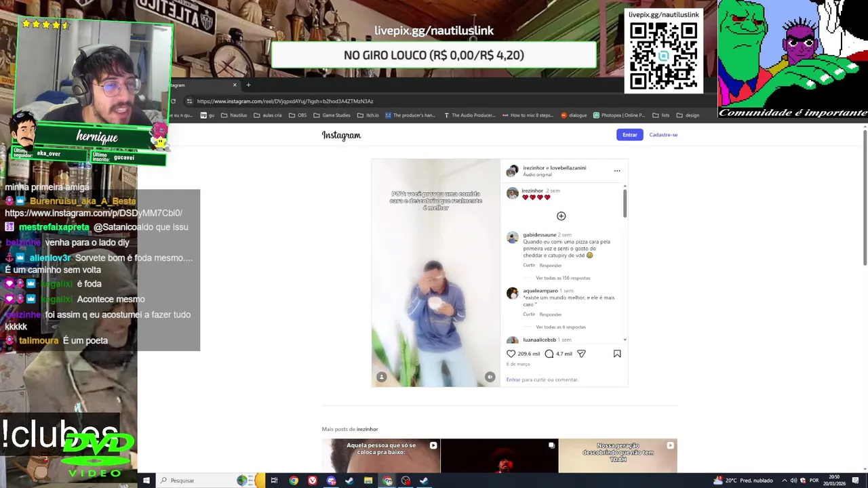
Task: Open How to mix: 8 steps bookmark
Action: (528, 115)
